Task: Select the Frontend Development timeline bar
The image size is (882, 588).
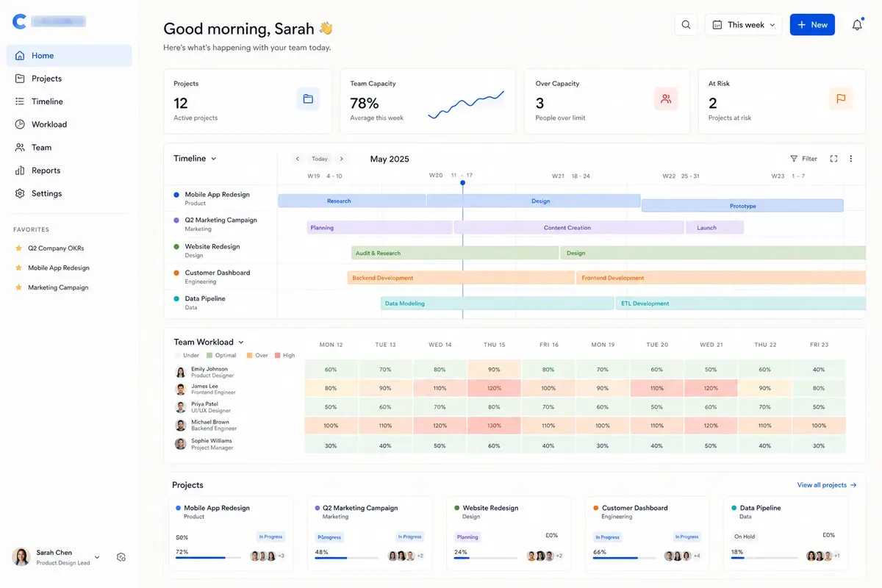Action: point(721,278)
